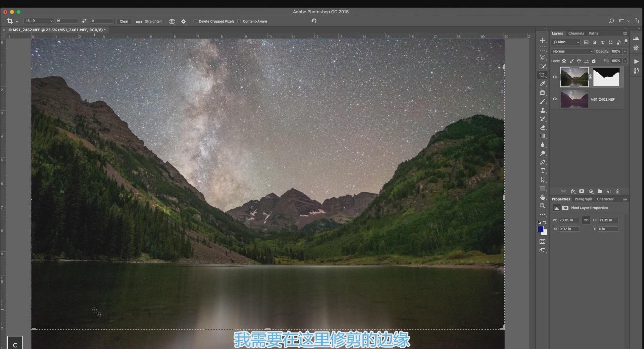This screenshot has width=644, height=349.
Task: Choose the Horizontal Type tool
Action: pyautogui.click(x=542, y=171)
